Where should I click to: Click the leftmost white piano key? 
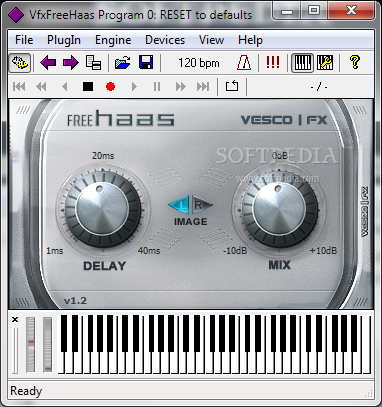(61, 363)
